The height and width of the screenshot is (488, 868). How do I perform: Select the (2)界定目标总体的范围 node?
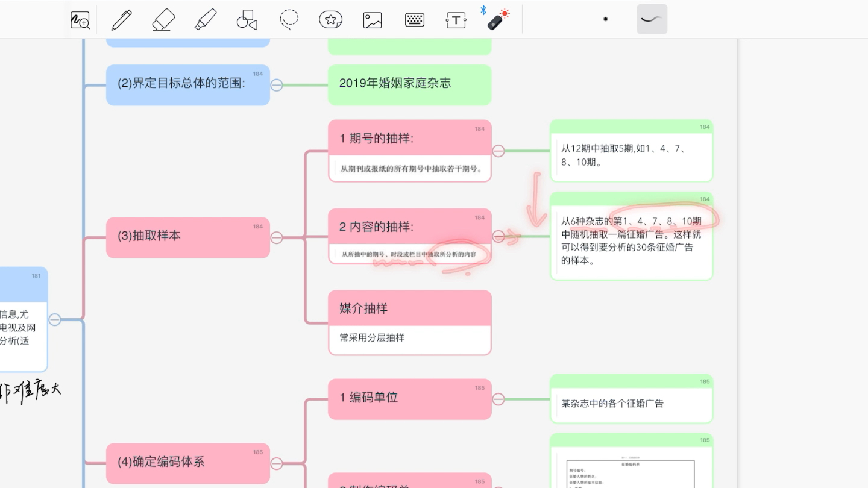[188, 85]
